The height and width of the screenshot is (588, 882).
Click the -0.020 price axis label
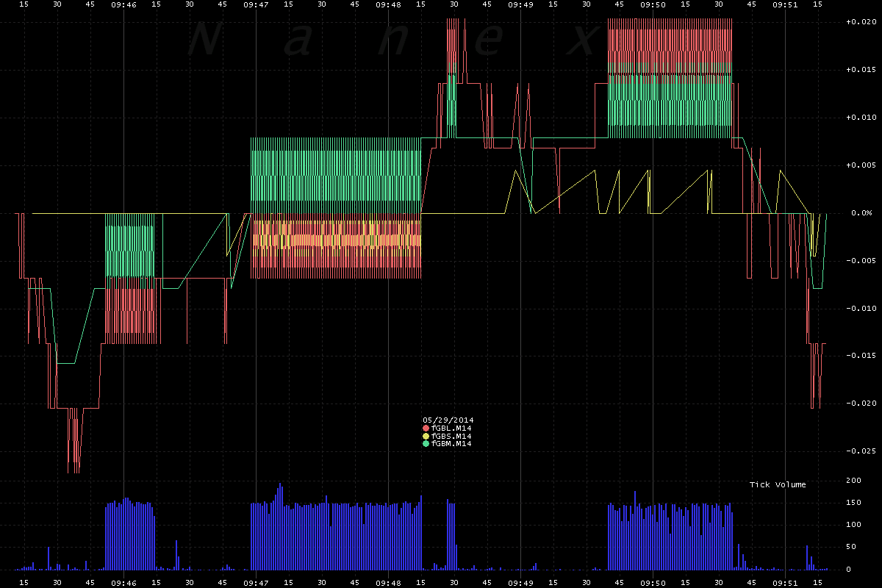click(x=862, y=404)
